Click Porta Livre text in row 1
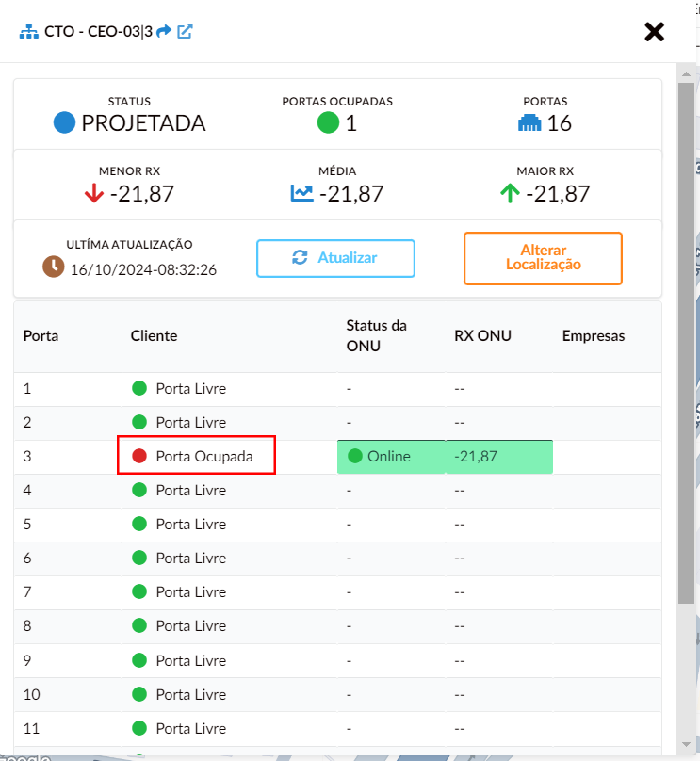700x761 pixels. (x=190, y=388)
